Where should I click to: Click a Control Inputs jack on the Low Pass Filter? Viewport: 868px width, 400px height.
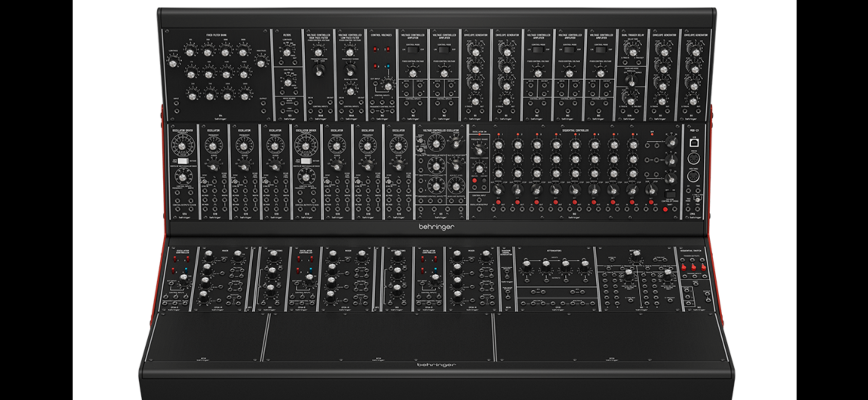351,111
